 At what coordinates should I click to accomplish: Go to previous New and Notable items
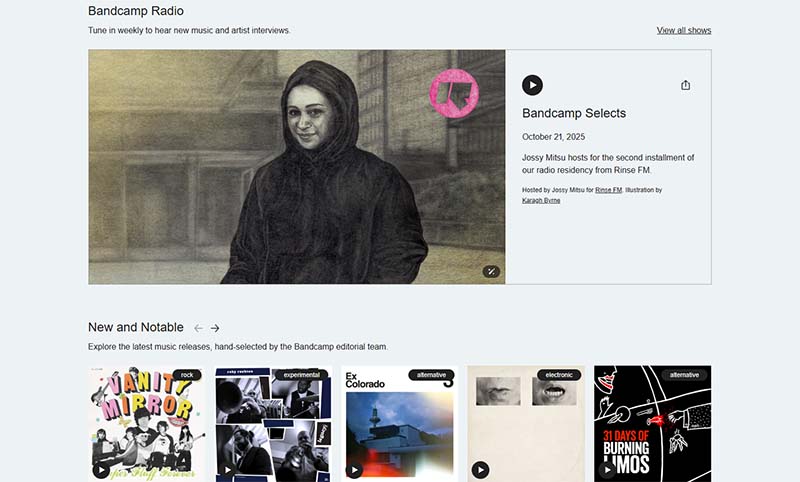[x=198, y=328]
